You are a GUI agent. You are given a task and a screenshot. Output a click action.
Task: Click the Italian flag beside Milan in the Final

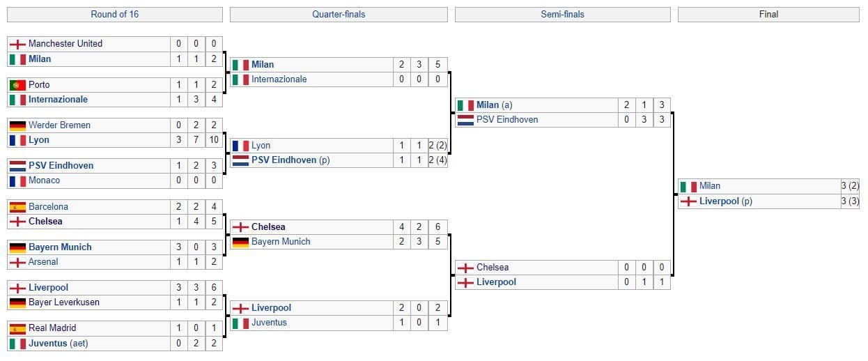688,187
